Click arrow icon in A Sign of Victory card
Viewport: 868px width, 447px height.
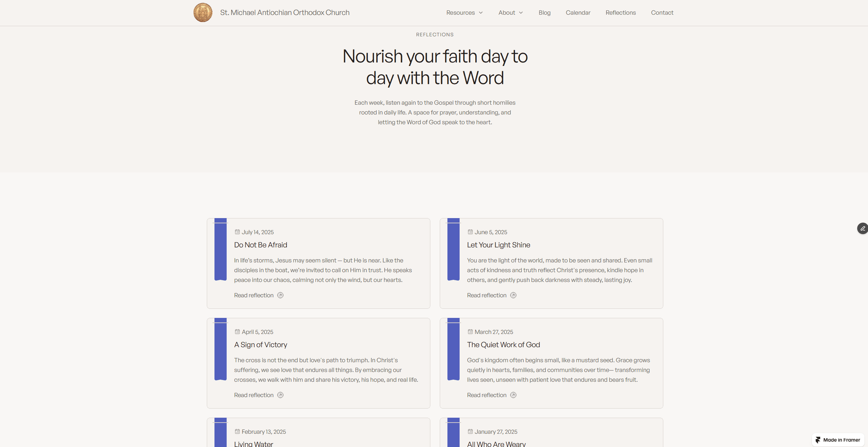[x=280, y=395]
